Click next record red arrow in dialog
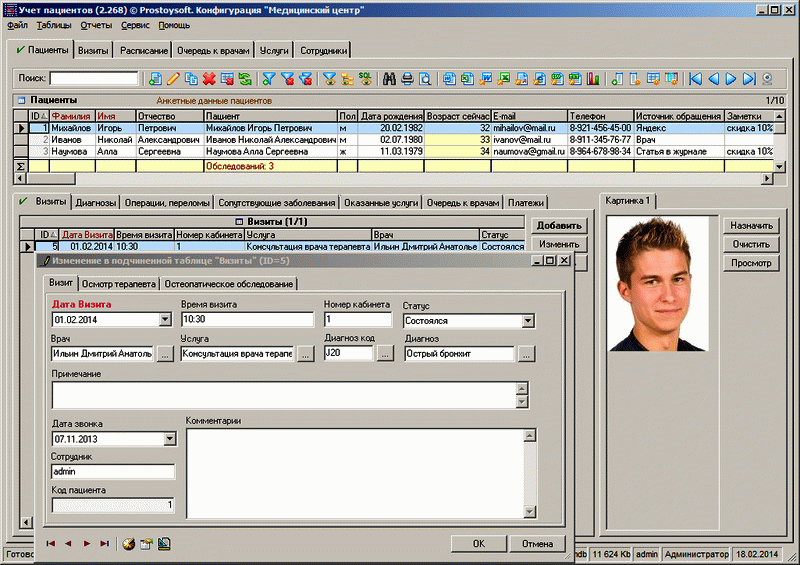The image size is (800, 565). tap(86, 544)
